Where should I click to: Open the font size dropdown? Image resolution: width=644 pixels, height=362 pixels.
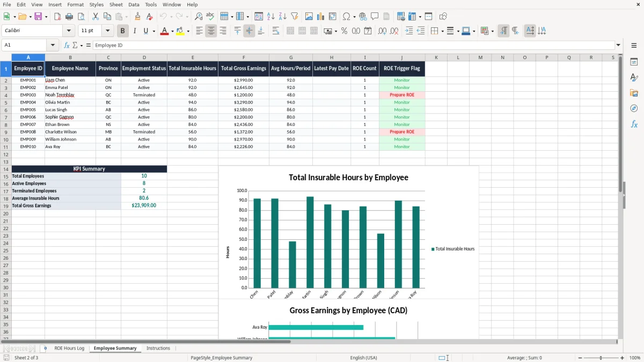pos(107,31)
